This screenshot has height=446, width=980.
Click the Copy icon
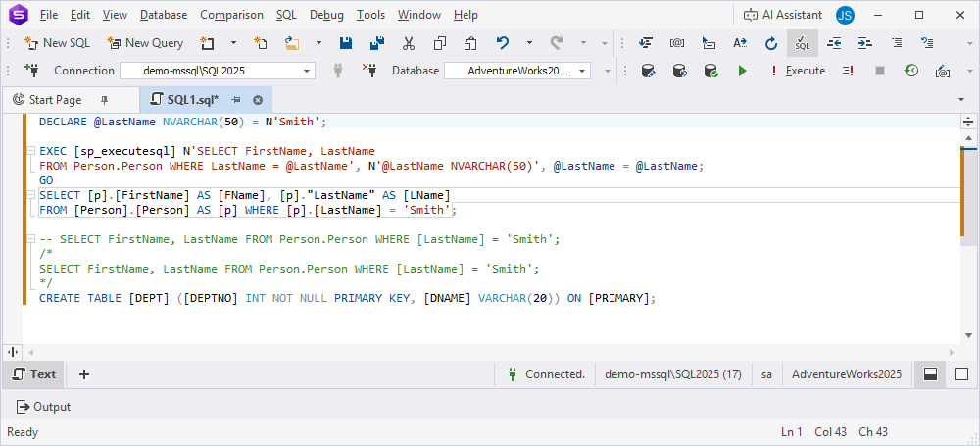[x=439, y=43]
